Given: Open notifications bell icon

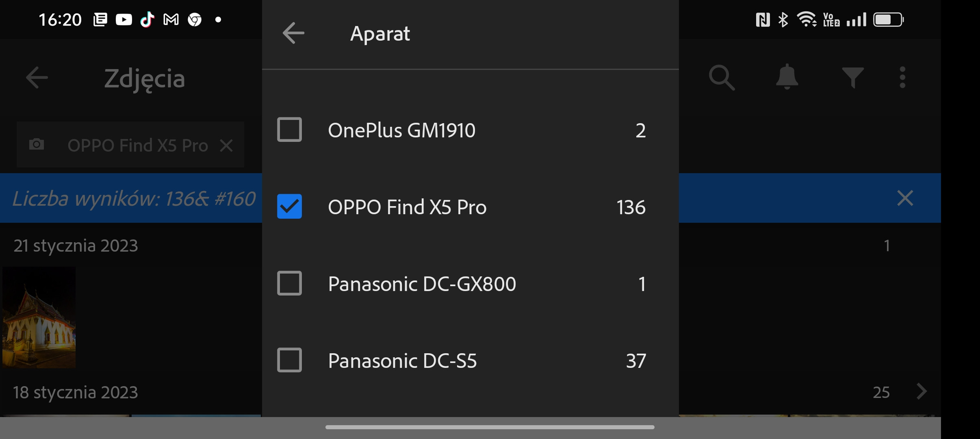Looking at the screenshot, I should coord(787,77).
